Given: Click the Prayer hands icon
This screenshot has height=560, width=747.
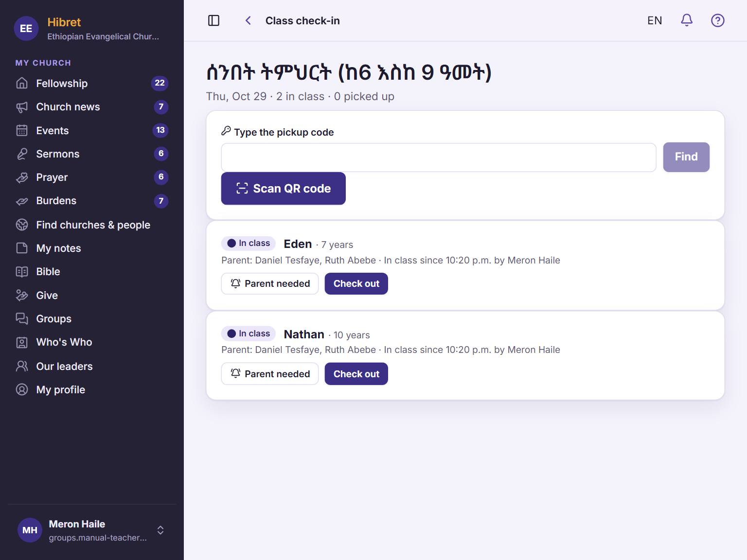Looking at the screenshot, I should pos(22,177).
